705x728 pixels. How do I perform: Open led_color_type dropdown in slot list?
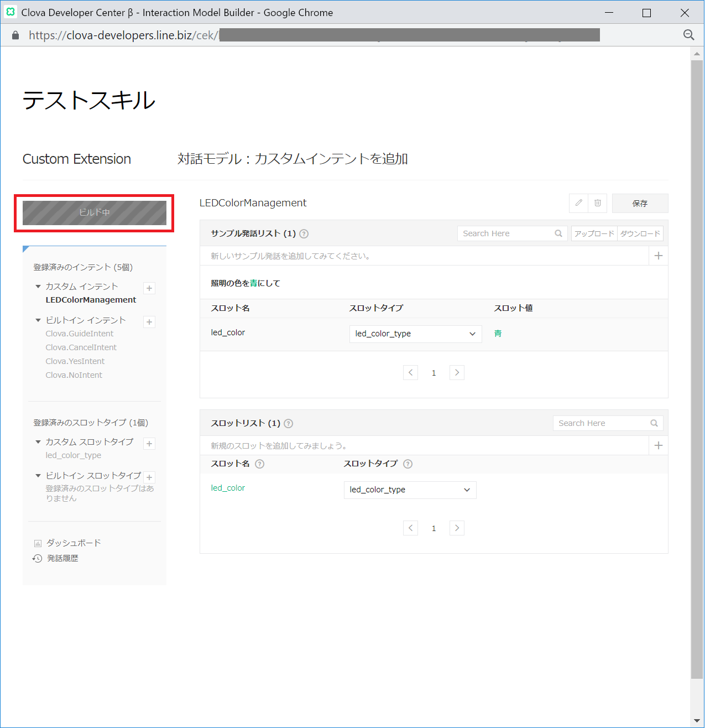410,490
